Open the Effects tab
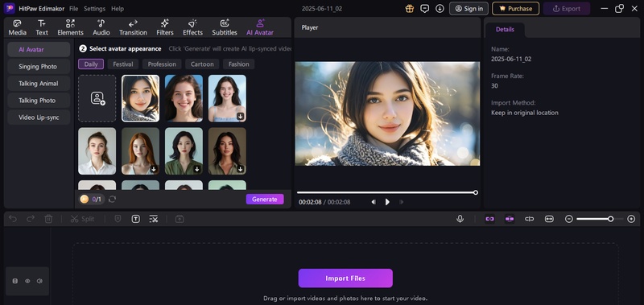Screen dimensions: 644x305 [x=192, y=27]
